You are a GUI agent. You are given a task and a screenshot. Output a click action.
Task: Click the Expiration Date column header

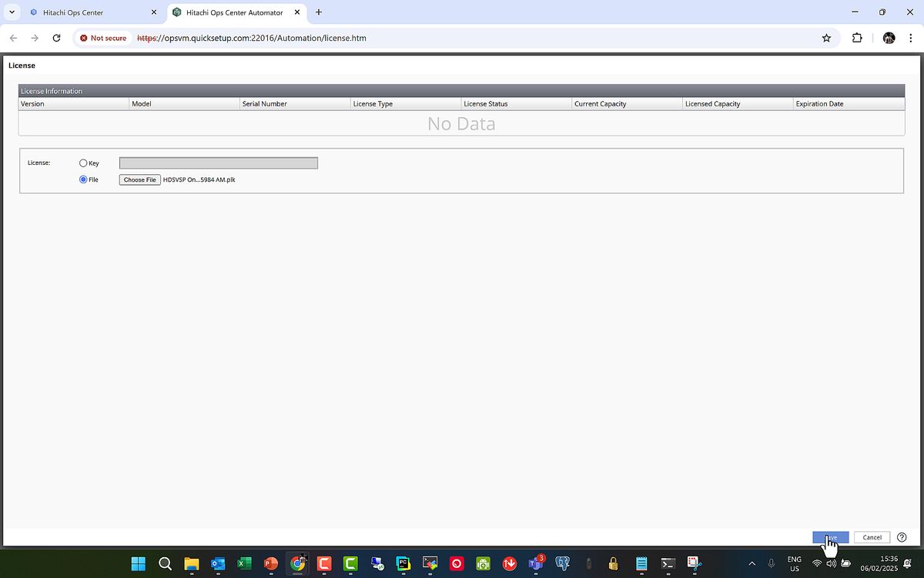tap(849, 103)
